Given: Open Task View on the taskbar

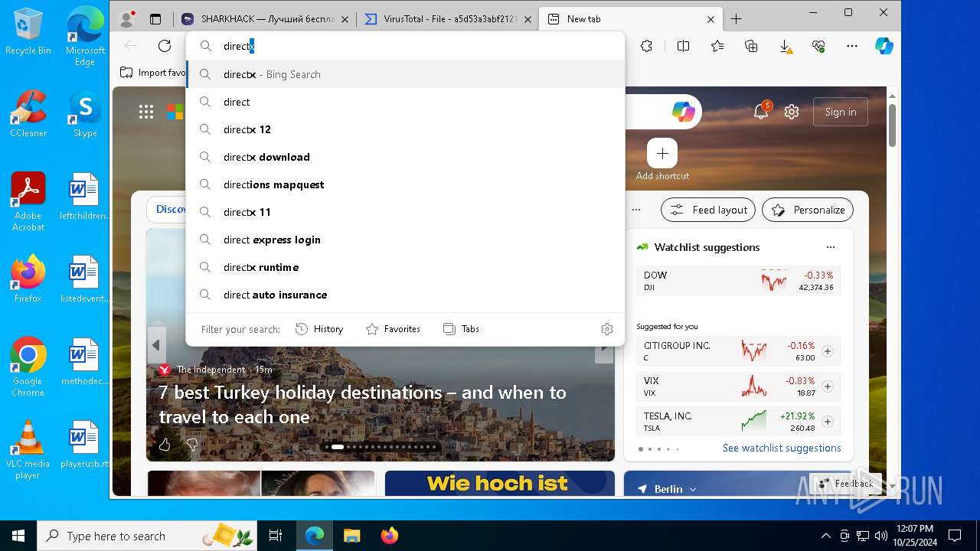Looking at the screenshot, I should click(276, 536).
